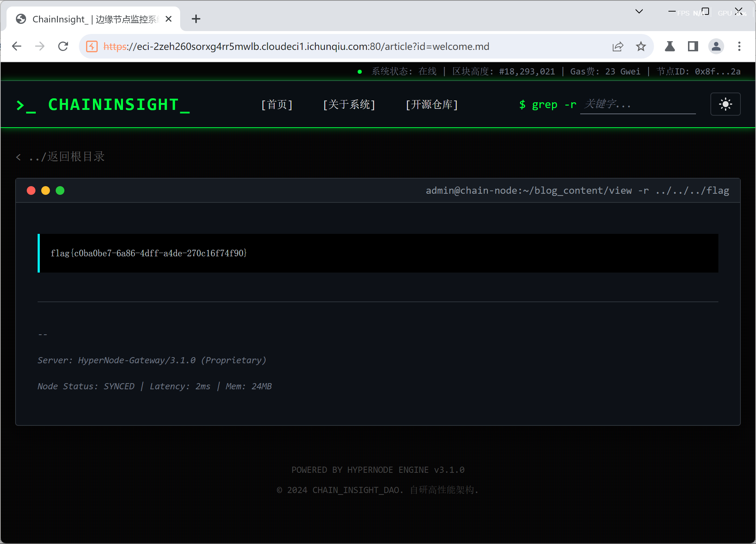Click the red terminal window dot
Viewport: 756px width, 544px height.
[x=31, y=190]
